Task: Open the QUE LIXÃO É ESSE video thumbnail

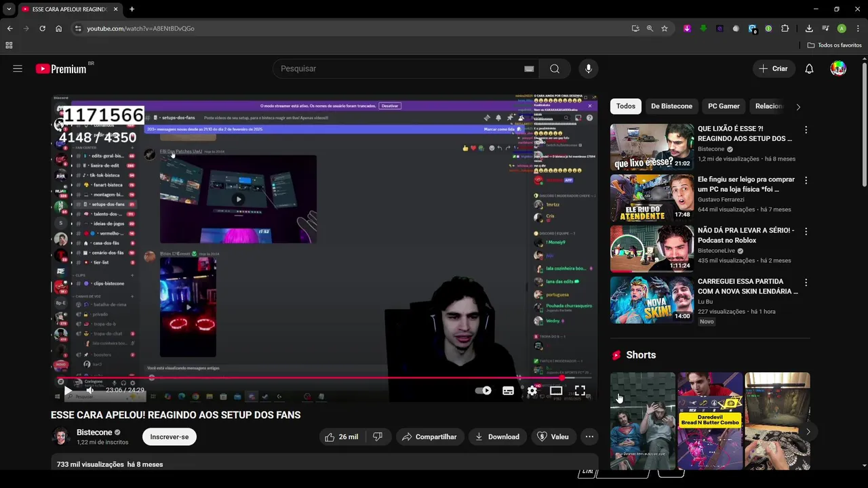Action: (652, 146)
